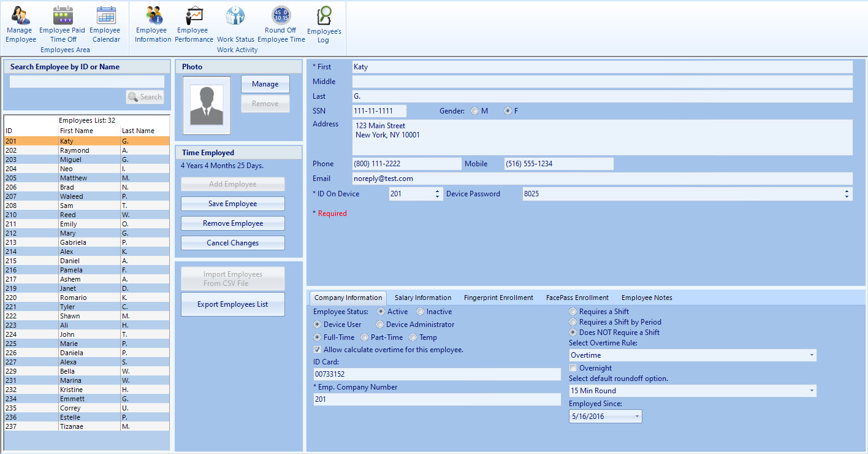868x454 pixels.
Task: Switch to the Salary Information tab
Action: (x=423, y=298)
